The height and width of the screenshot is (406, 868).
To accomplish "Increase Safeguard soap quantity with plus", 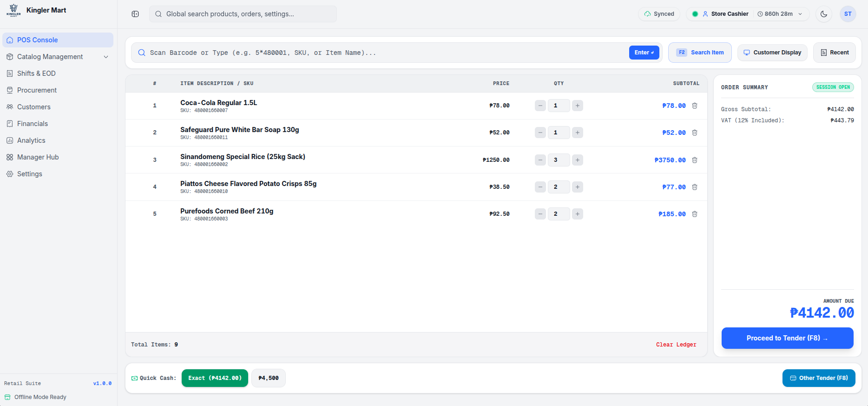I will 578,133.
